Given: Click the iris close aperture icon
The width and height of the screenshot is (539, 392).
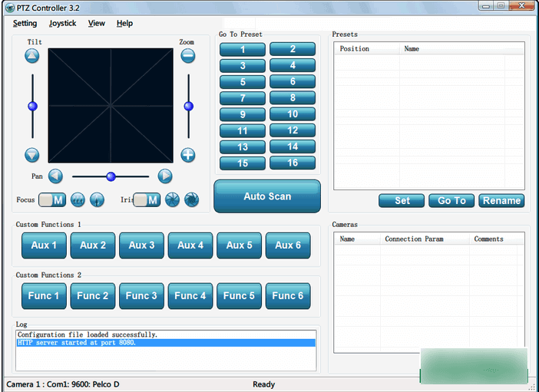Looking at the screenshot, I should click(x=192, y=200).
